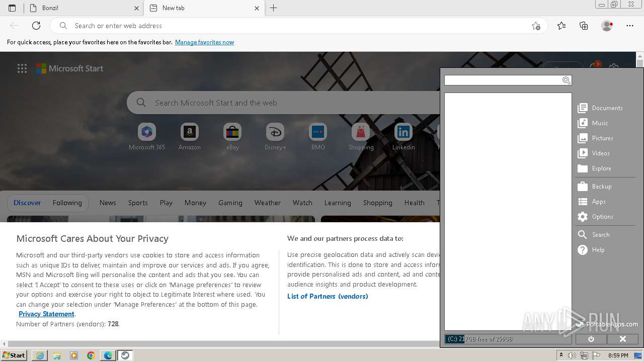Click the volume icon in system tray
This screenshot has width=644, height=362.
tap(572, 355)
